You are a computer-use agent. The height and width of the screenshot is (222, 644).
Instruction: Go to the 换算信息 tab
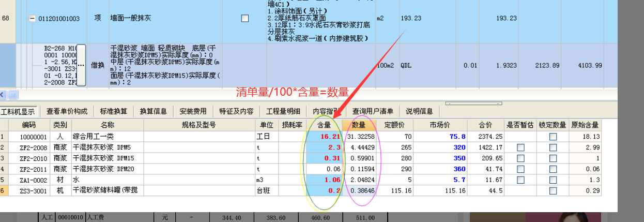[x=154, y=111]
